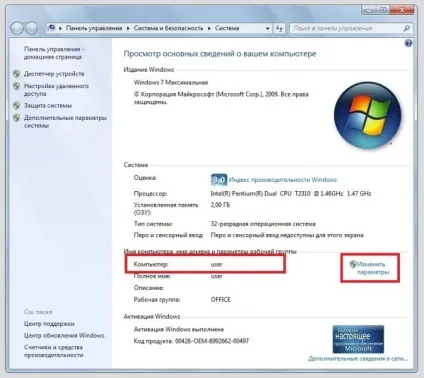Click shield icon beside Настройка удаленного доступа
Screen dimensions: 424x378
pos(16,86)
